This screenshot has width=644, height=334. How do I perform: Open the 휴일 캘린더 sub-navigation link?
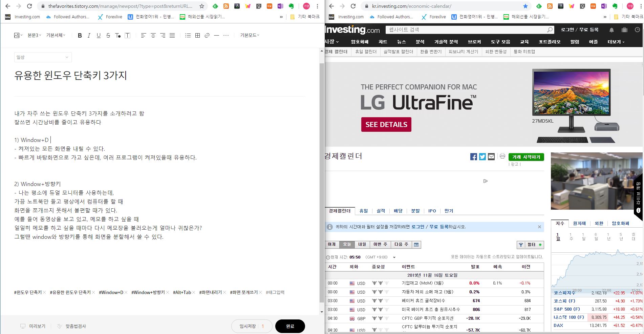(x=366, y=51)
